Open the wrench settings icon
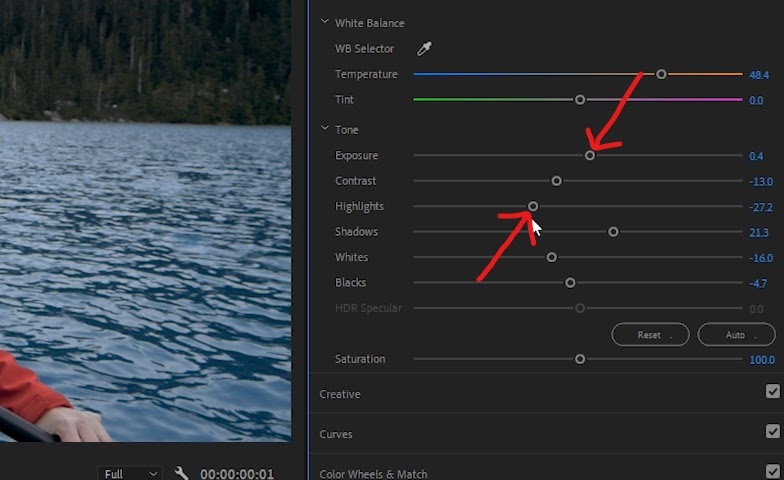Image resolution: width=784 pixels, height=480 pixels. 181,473
